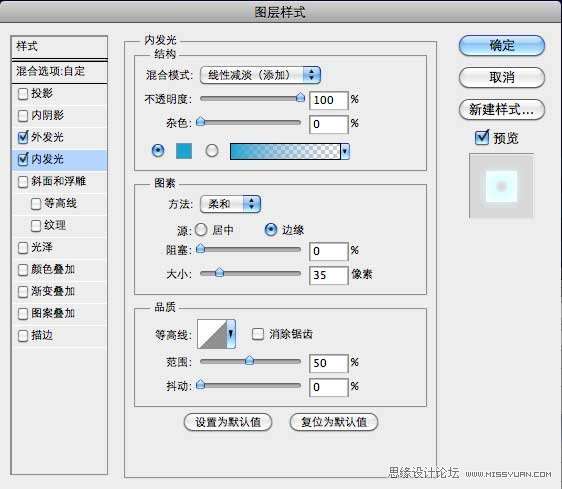
Task: Enable the 投影 (Drop Shadow) checkbox
Action: [x=23, y=94]
